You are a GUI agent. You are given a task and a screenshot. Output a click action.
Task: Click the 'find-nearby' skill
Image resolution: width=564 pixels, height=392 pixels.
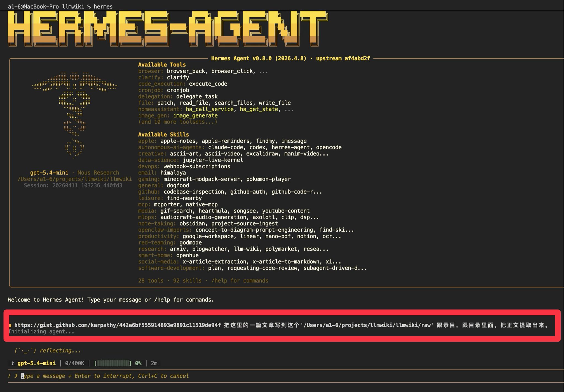tap(184, 198)
